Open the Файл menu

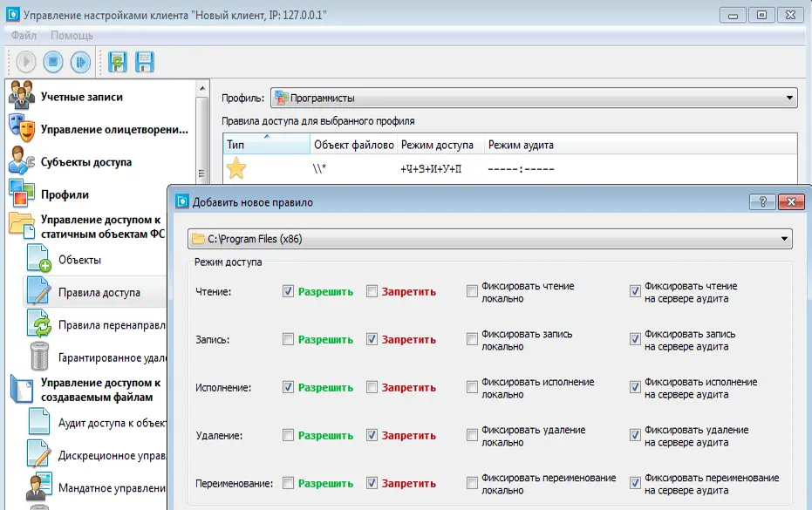click(x=24, y=36)
